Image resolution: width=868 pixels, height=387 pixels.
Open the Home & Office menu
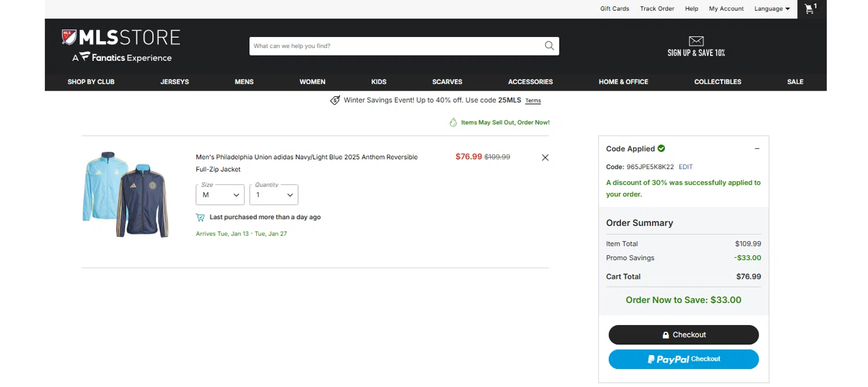[623, 82]
